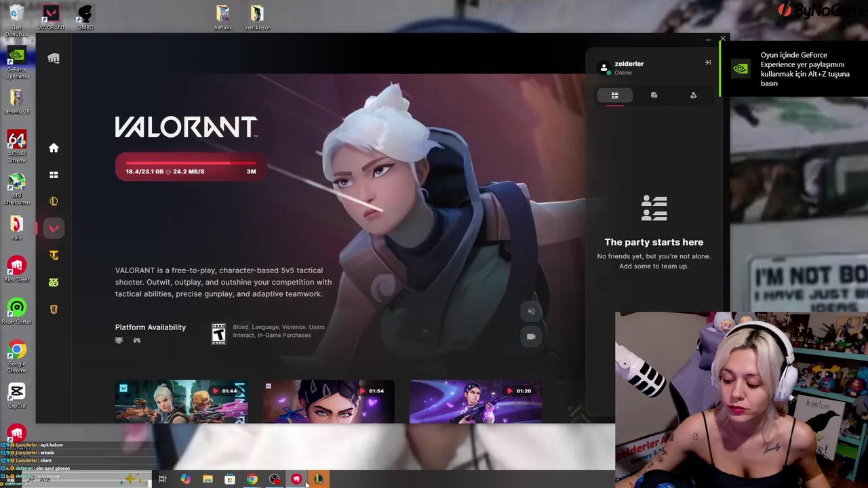This screenshot has width=868, height=488.
Task: Open the valo desktop file
Action: (x=17, y=228)
